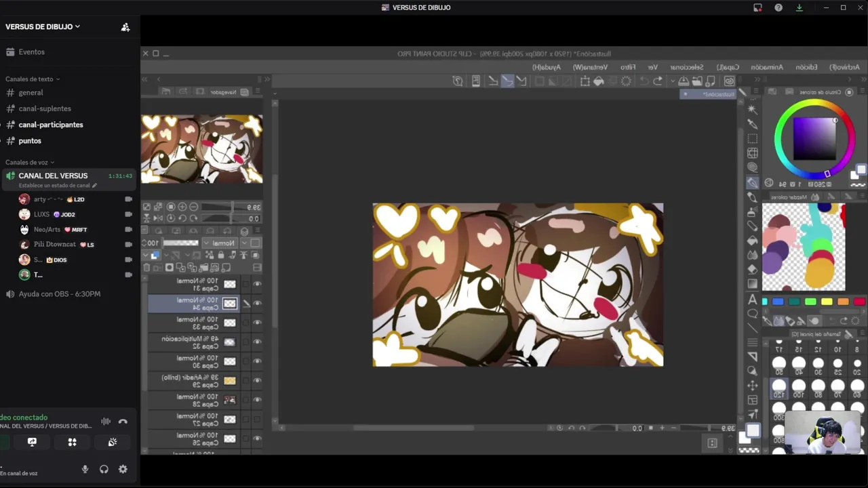The width and height of the screenshot is (868, 488).
Task: Disconnect from voice channel with the phone icon
Action: point(123,422)
